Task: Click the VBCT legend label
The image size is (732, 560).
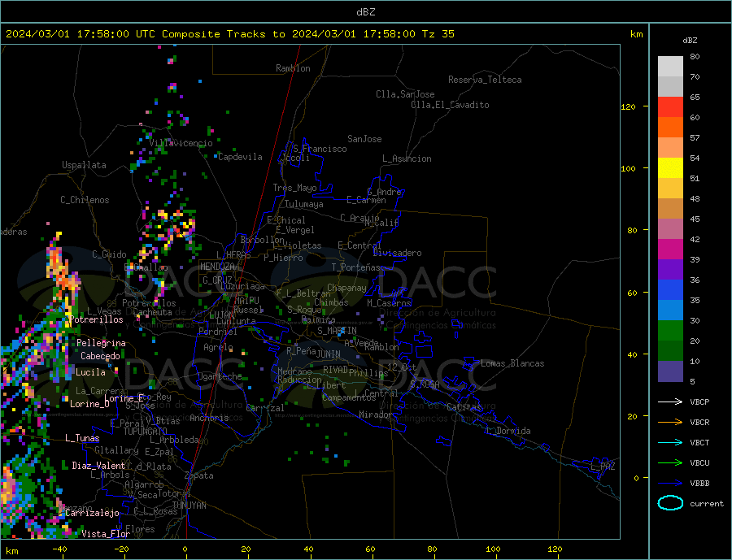Action: pyautogui.click(x=699, y=442)
